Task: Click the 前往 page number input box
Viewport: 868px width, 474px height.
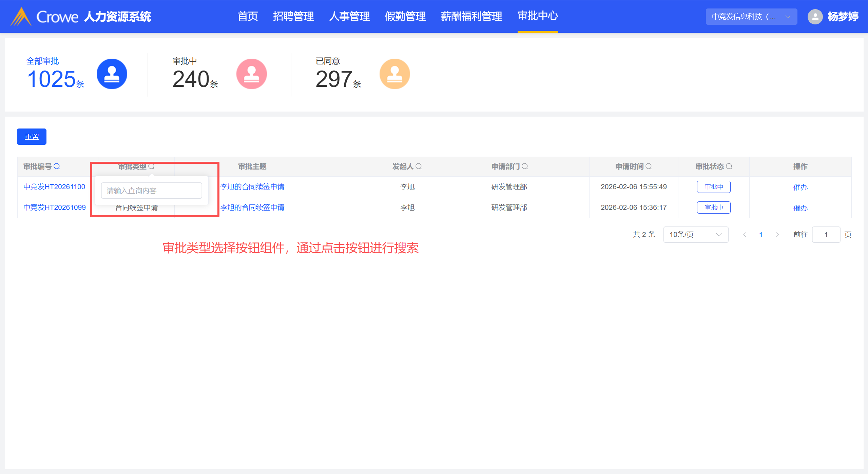Action: (826, 235)
